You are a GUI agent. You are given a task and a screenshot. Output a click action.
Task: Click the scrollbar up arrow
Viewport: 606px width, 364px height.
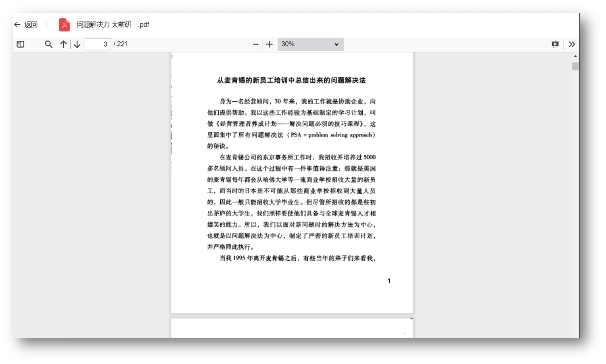(575, 56)
